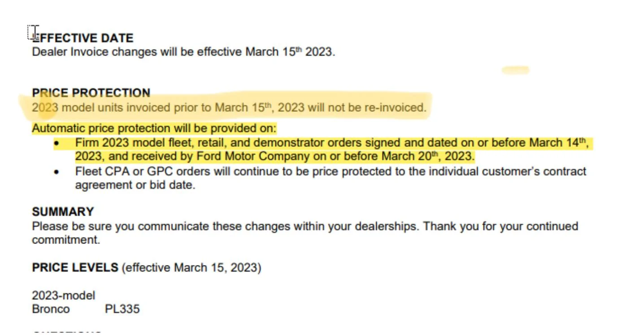This screenshot has width=644, height=335.
Task: Click the first bullet point marker
Action: 57,144
